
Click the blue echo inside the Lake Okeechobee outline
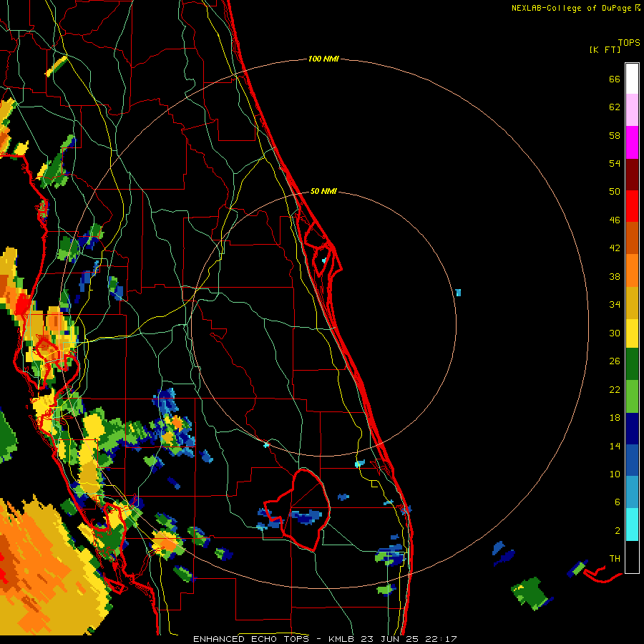click(306, 516)
